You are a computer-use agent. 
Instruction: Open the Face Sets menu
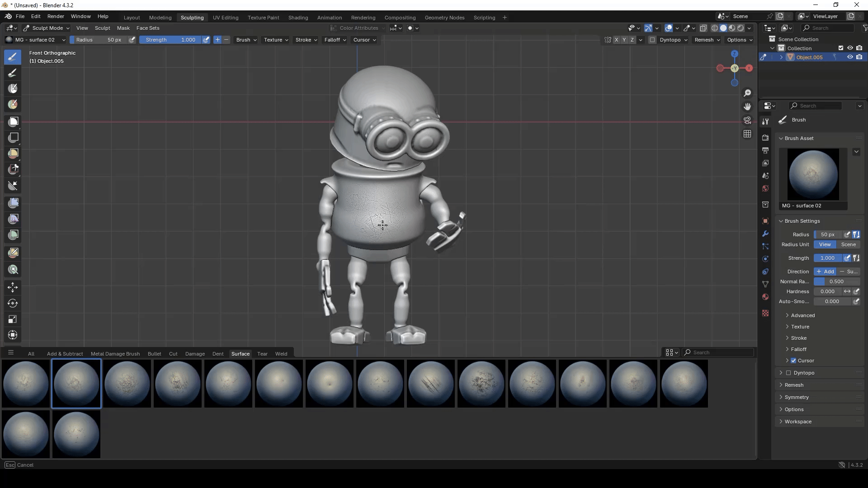pos(148,28)
